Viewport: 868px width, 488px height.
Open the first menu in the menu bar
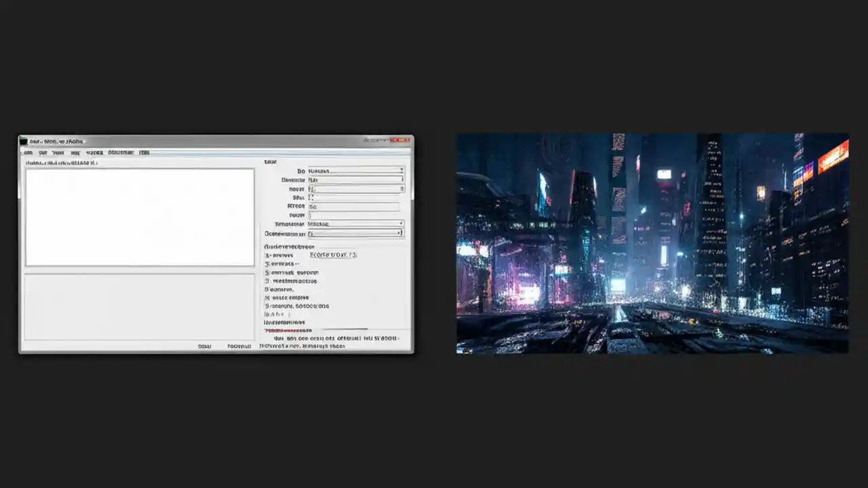(x=28, y=152)
